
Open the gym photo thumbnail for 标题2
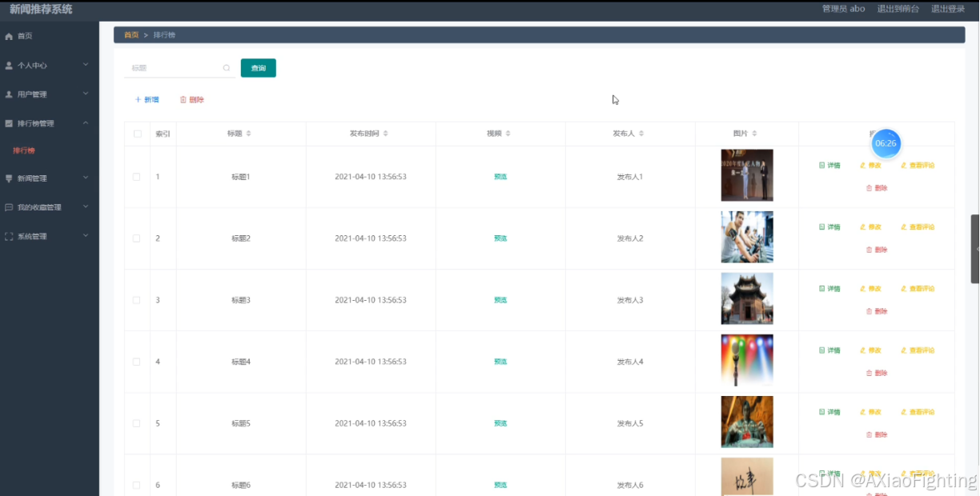pos(747,237)
